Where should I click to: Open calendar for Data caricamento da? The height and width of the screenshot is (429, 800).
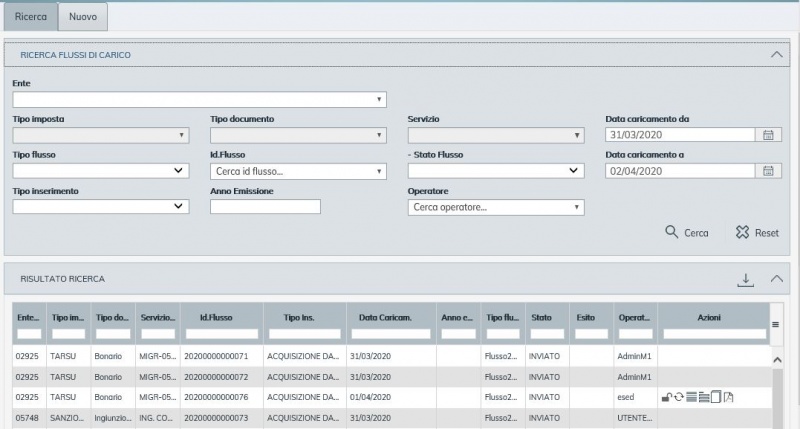point(768,135)
